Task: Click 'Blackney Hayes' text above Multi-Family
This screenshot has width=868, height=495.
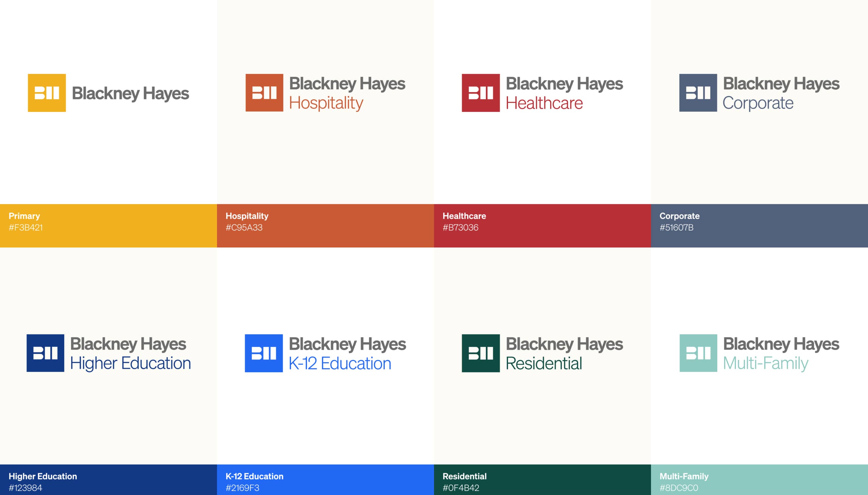Action: pos(781,344)
